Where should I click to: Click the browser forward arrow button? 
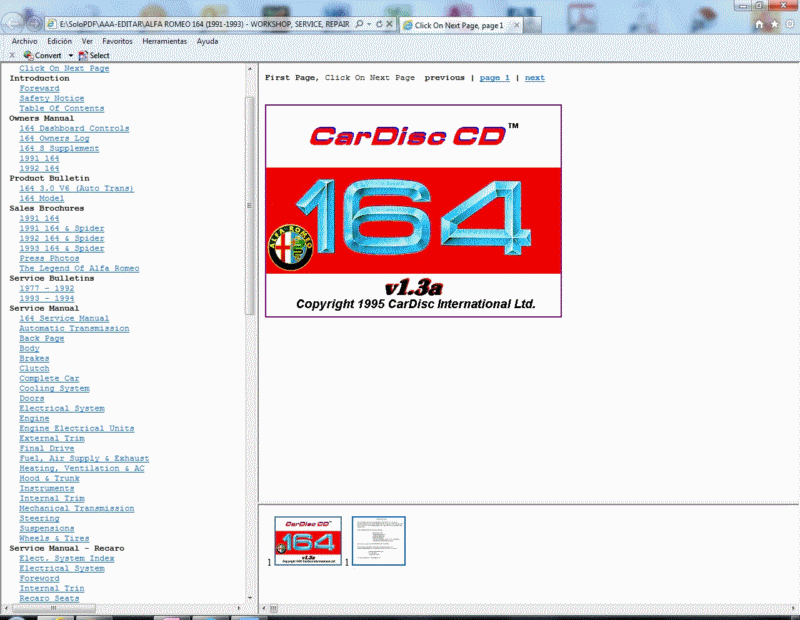[34, 23]
